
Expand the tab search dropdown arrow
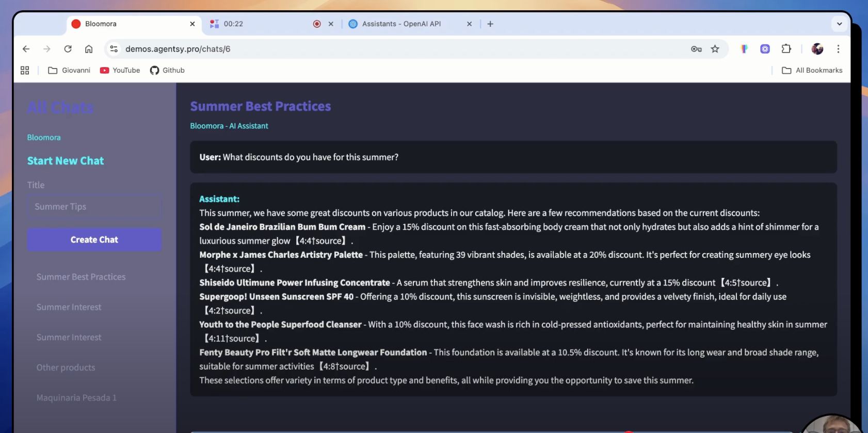click(x=839, y=24)
